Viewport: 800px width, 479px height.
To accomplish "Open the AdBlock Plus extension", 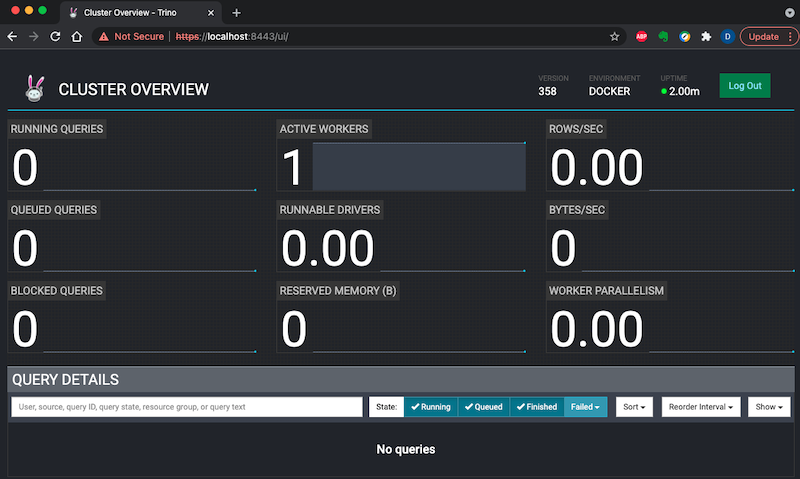I will (641, 37).
